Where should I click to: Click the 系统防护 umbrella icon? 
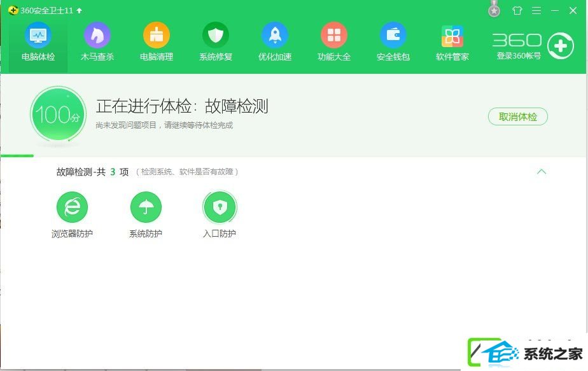pyautogui.click(x=146, y=207)
